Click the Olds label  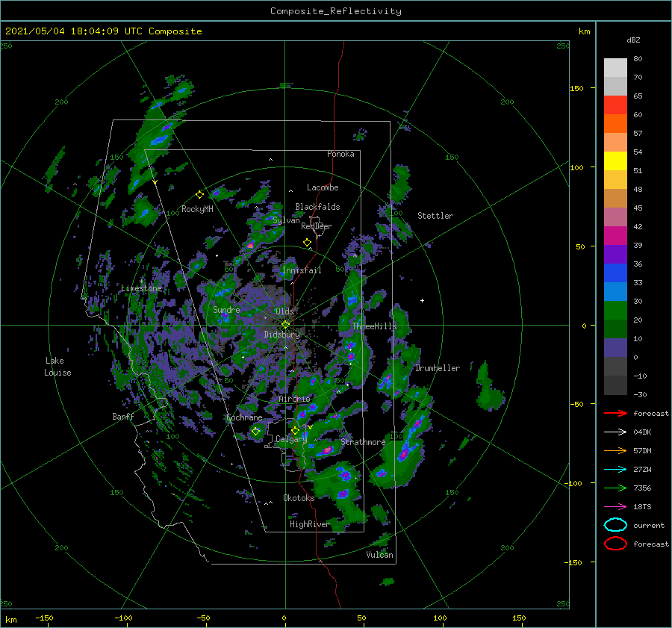point(284,311)
